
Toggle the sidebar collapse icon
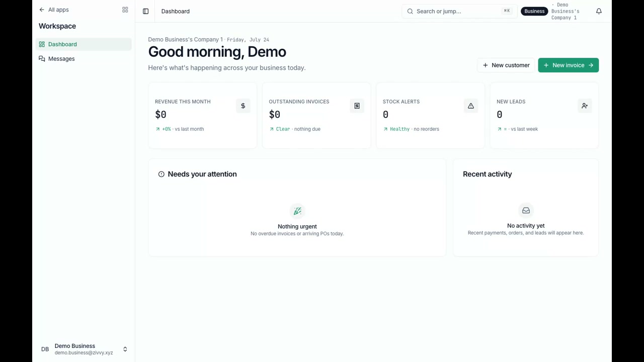145,11
